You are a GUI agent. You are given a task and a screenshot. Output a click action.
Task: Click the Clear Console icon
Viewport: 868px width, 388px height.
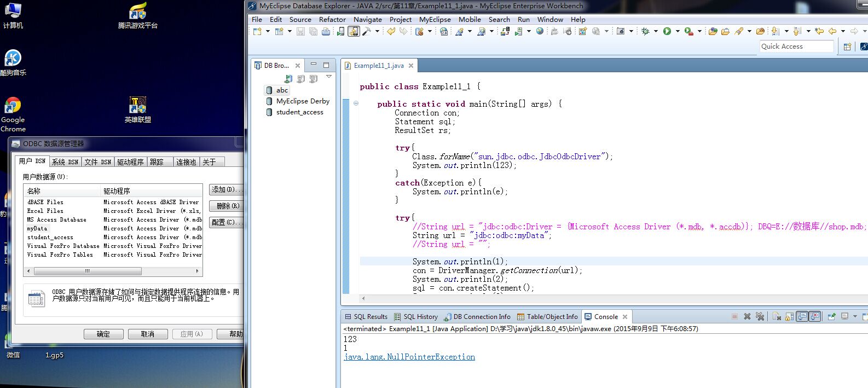pos(777,316)
